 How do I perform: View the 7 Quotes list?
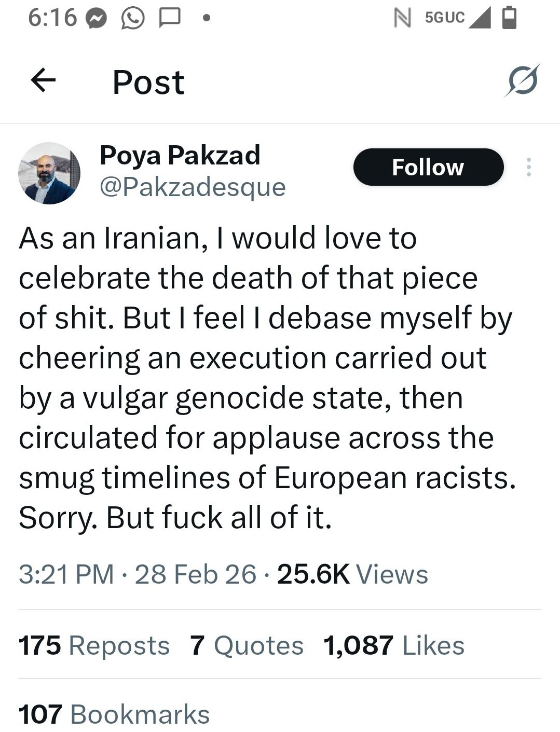point(247,645)
